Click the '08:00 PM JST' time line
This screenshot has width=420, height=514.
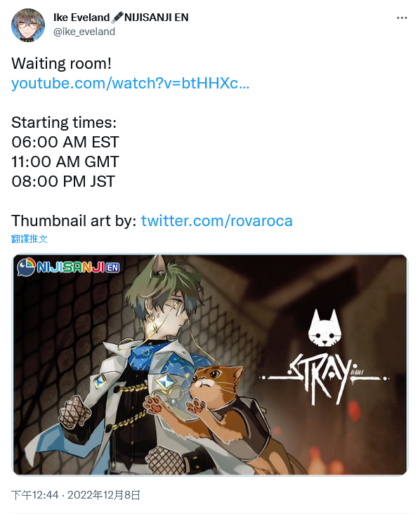[63, 181]
